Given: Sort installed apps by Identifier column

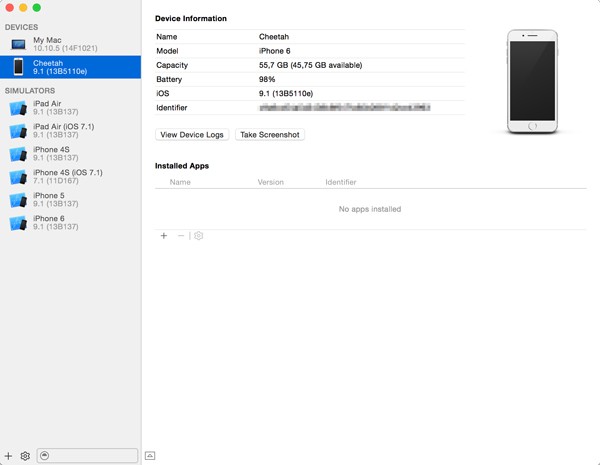Looking at the screenshot, I should [x=341, y=182].
